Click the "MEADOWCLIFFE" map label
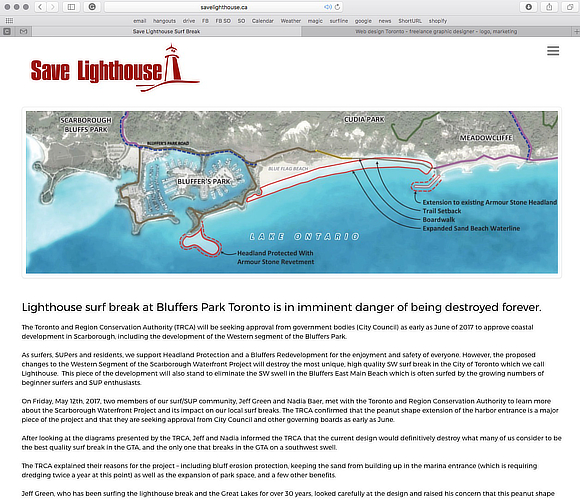Image resolution: width=580 pixels, height=500 pixels. pos(486,138)
